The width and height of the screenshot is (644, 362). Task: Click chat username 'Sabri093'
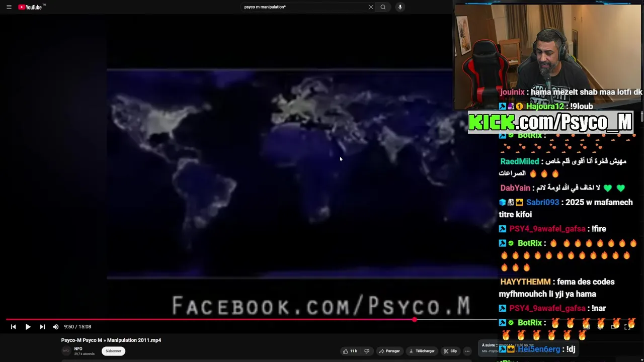coord(543,202)
